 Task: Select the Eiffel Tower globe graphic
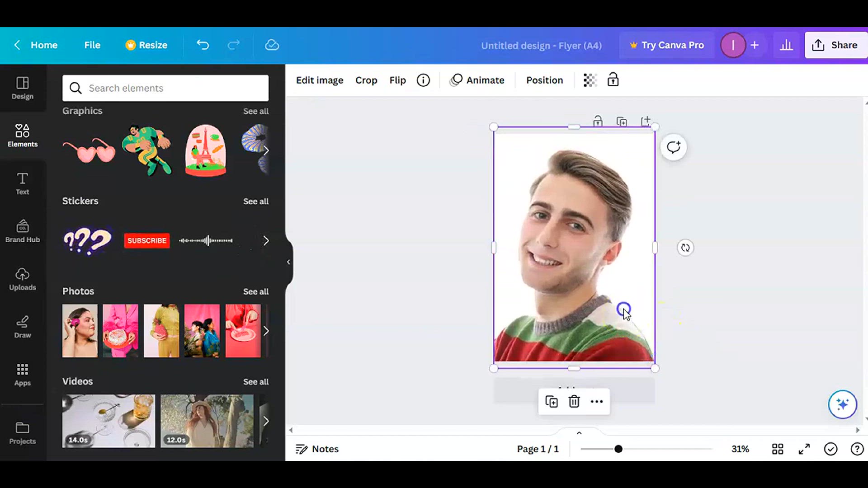(205, 150)
